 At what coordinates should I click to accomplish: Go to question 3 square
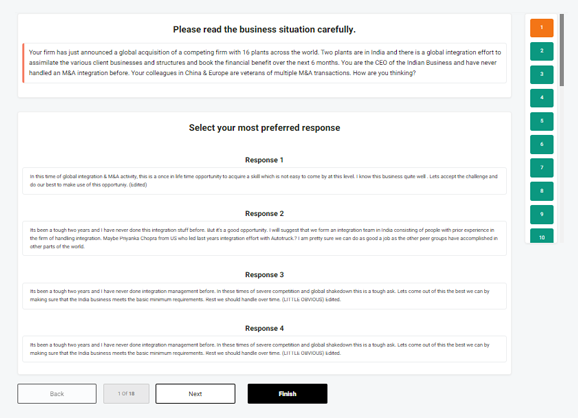[542, 74]
